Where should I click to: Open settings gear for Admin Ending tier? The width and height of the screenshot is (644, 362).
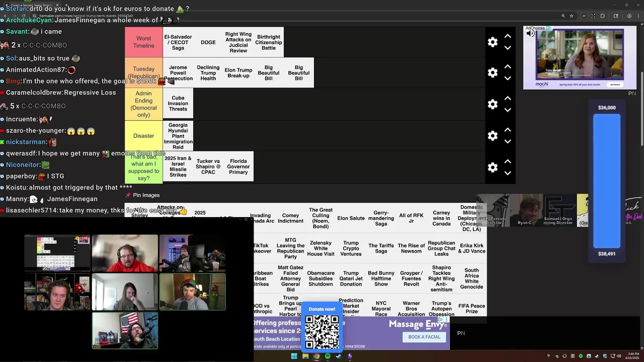(x=493, y=105)
